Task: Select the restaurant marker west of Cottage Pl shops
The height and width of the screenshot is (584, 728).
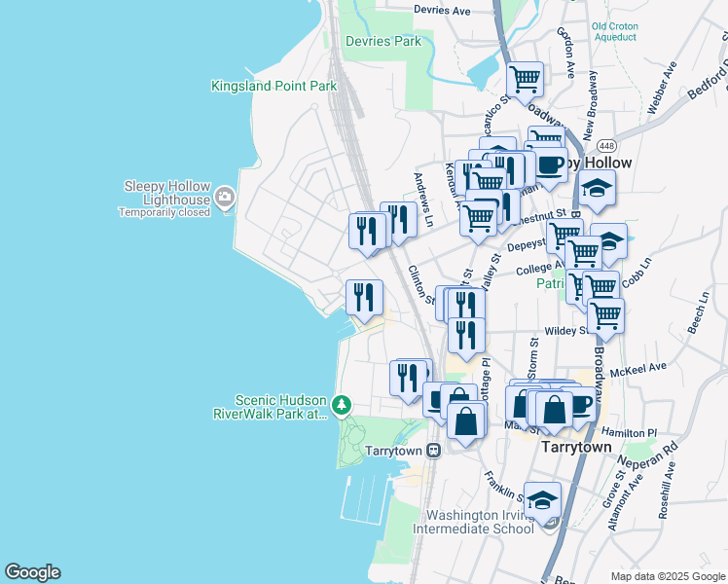Action: tap(408, 378)
